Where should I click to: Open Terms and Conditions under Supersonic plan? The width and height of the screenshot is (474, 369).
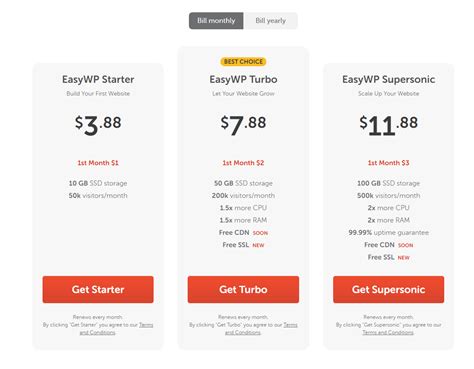point(388,332)
